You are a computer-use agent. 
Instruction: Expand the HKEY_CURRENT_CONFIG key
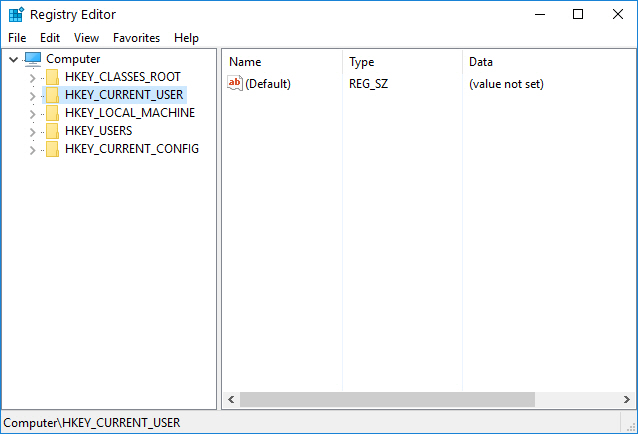(x=33, y=150)
